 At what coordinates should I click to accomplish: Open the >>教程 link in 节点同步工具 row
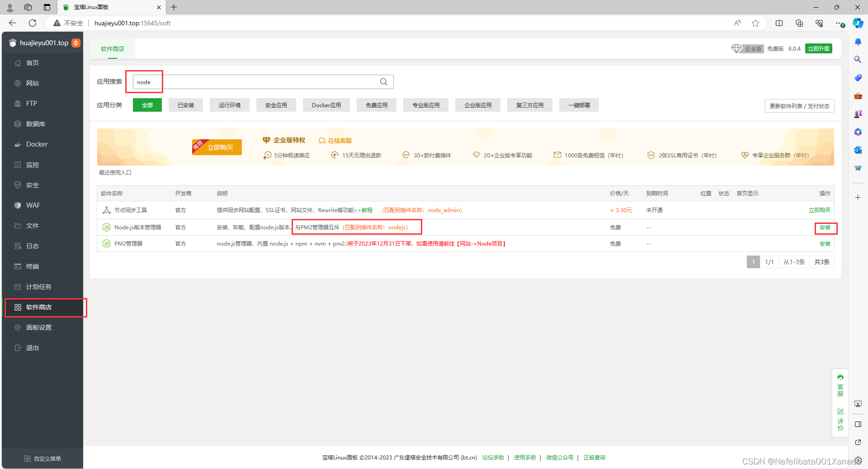[x=363, y=210]
